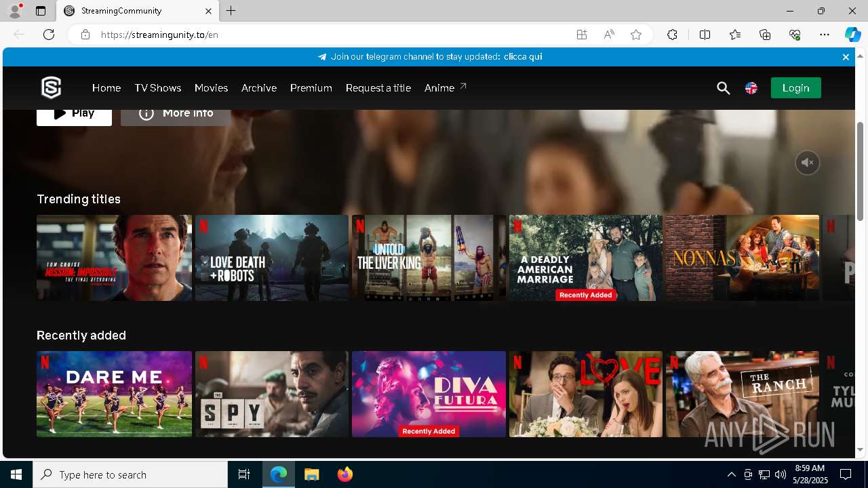Open Love Death + Robots thumbnail

click(272, 258)
